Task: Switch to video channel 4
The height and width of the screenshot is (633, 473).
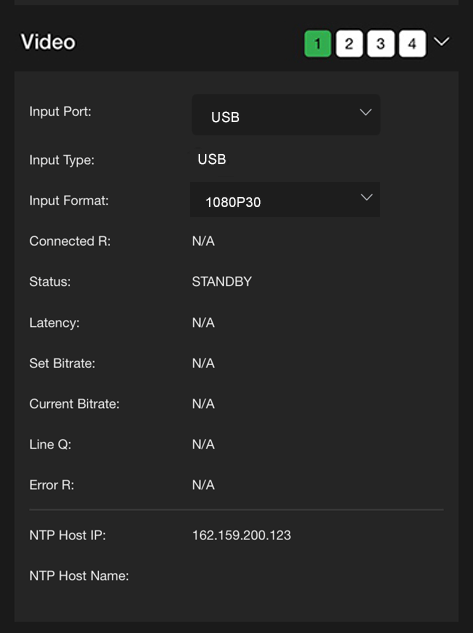Action: (x=412, y=43)
